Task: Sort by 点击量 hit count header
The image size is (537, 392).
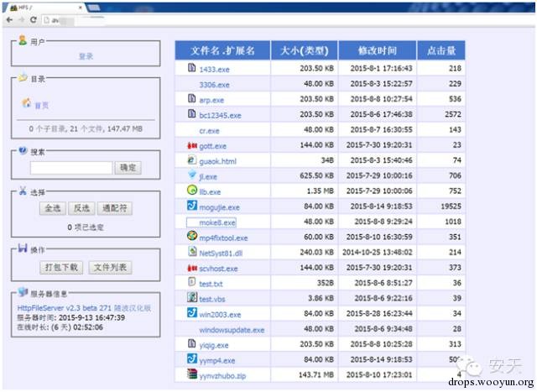Action: (x=441, y=50)
